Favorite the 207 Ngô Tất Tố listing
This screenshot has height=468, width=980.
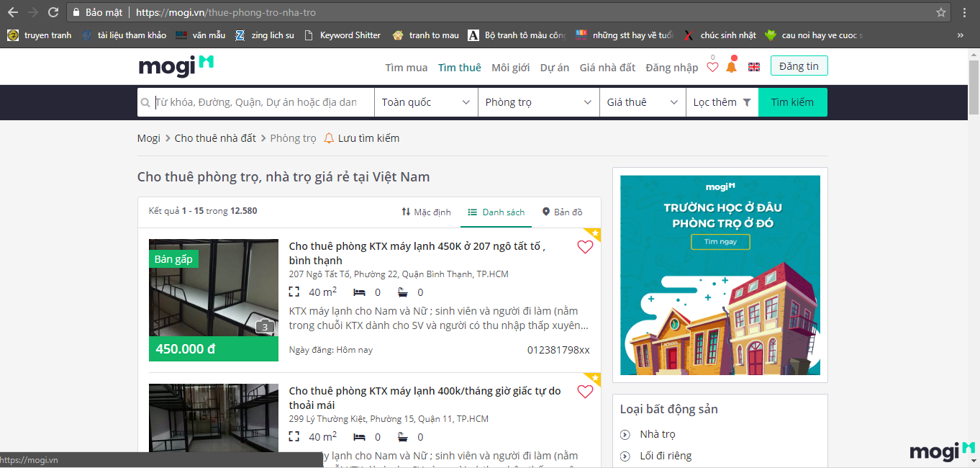(585, 247)
